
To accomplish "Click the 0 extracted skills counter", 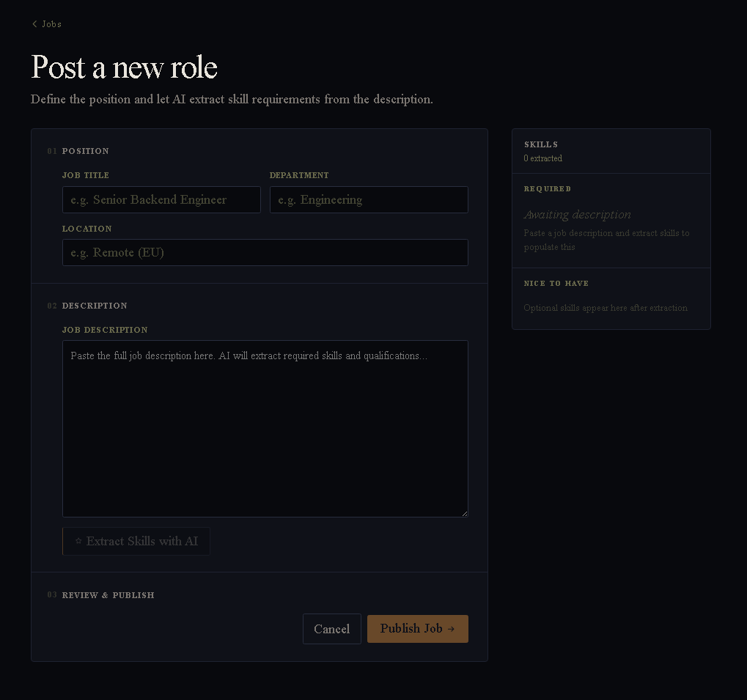I will click(x=542, y=158).
